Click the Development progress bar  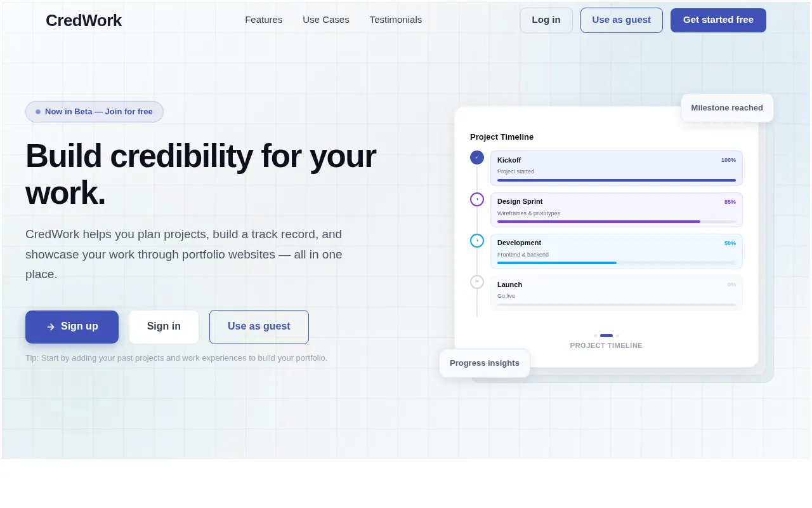pyautogui.click(x=617, y=263)
